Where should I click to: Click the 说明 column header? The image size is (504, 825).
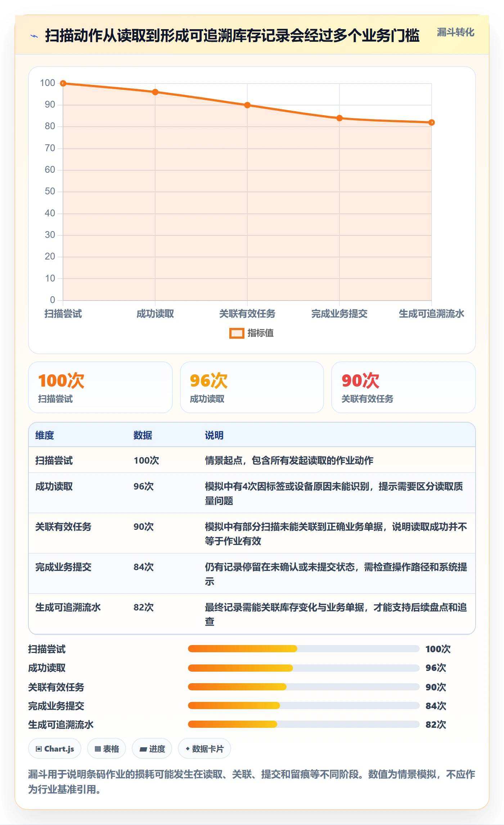pos(214,435)
